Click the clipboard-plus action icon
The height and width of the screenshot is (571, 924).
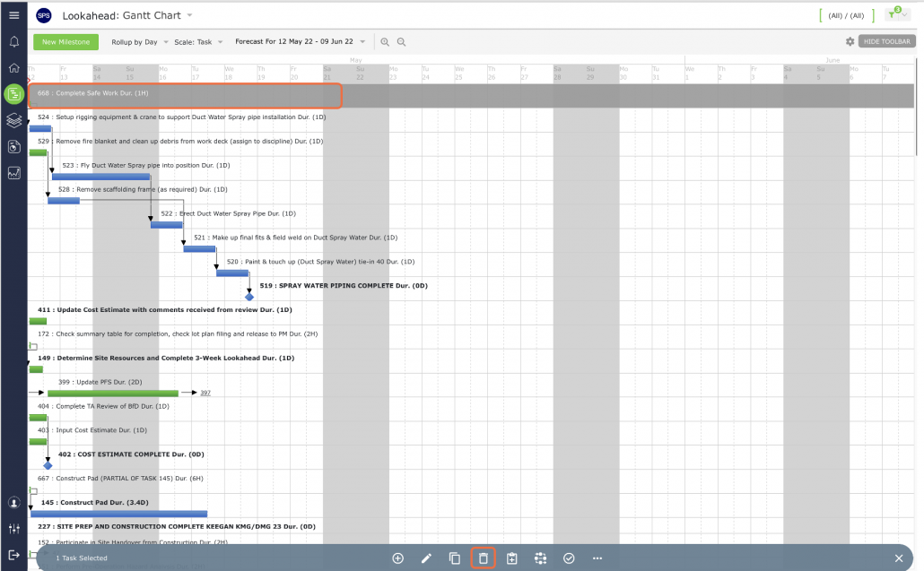[x=512, y=558]
